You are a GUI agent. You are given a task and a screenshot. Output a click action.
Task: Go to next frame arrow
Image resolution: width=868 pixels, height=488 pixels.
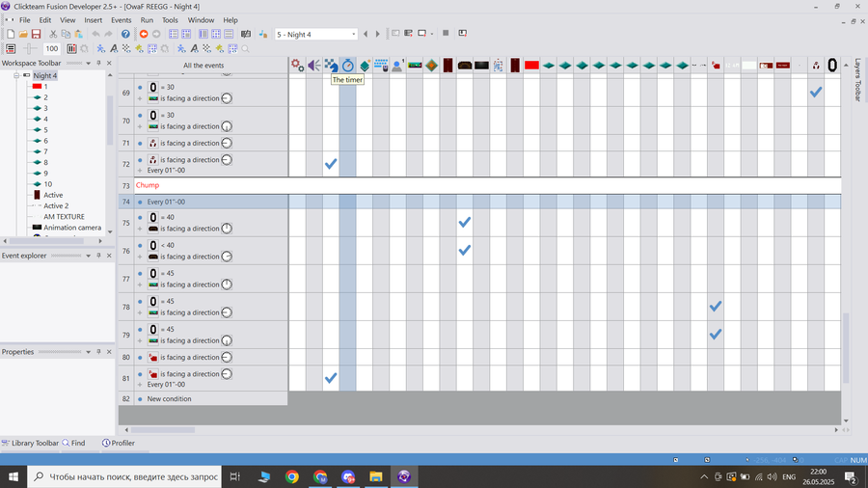(378, 35)
